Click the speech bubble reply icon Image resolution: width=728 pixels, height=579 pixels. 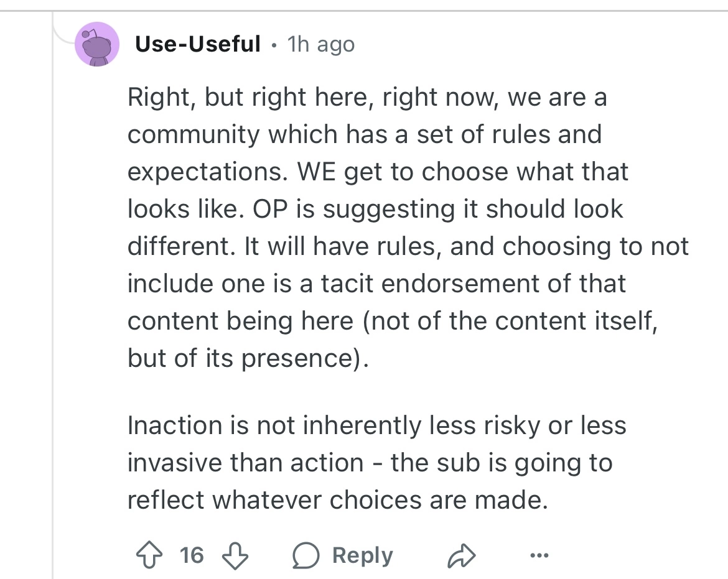(306, 555)
